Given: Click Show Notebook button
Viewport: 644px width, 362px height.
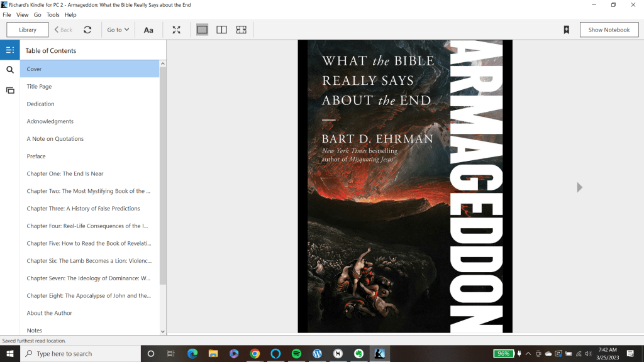Looking at the screenshot, I should click(x=609, y=30).
